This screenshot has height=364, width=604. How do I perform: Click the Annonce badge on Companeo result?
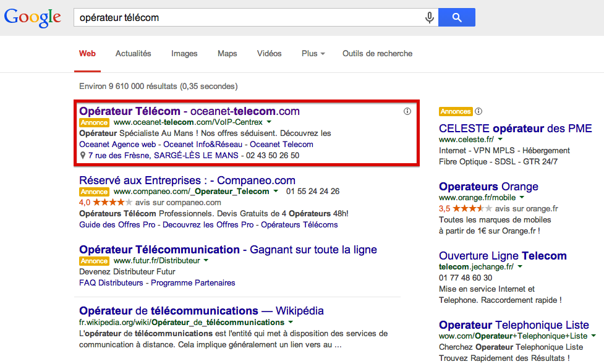[x=95, y=192]
